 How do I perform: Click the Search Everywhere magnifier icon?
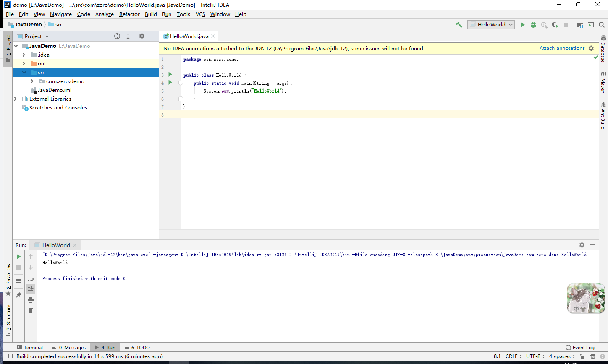[x=601, y=25]
